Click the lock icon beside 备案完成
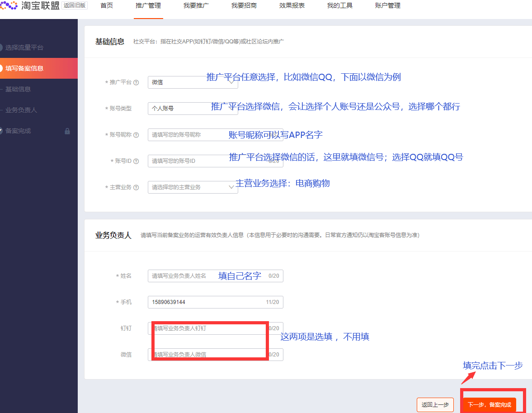Screen dimensions: 532x413 [67, 131]
